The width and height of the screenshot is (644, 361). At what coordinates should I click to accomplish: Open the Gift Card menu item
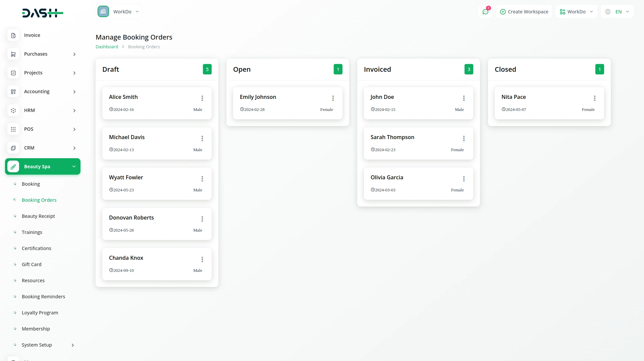[x=32, y=264]
